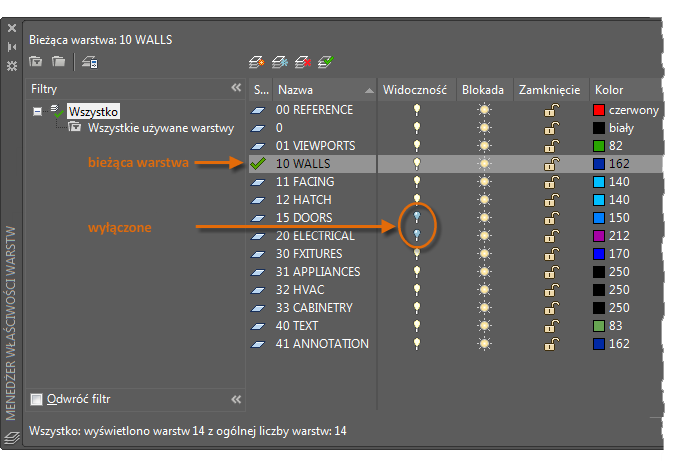Open color swatch of 20 ELECTRICAL layer
Screen dimensions: 692x476
(x=598, y=236)
